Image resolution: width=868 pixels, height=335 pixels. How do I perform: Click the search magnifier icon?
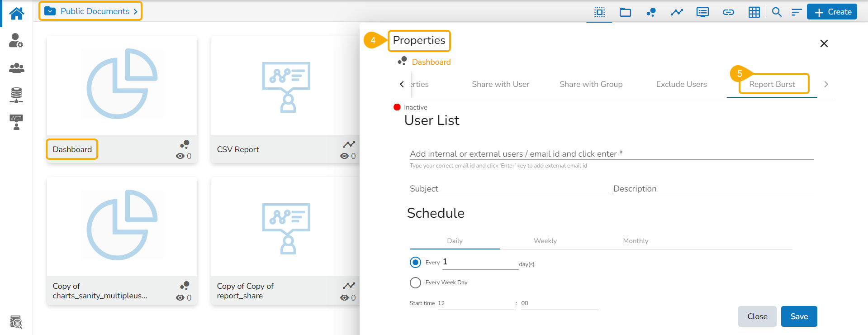(x=777, y=12)
